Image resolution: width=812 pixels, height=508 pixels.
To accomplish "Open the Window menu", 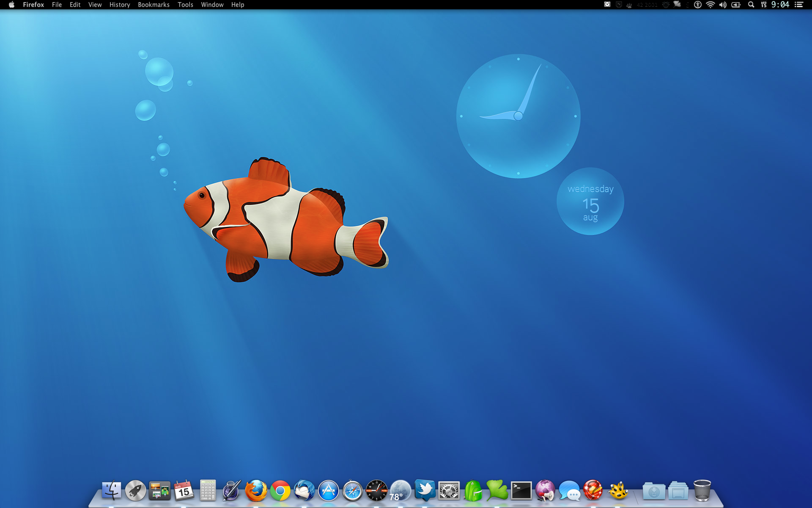I will click(x=212, y=5).
